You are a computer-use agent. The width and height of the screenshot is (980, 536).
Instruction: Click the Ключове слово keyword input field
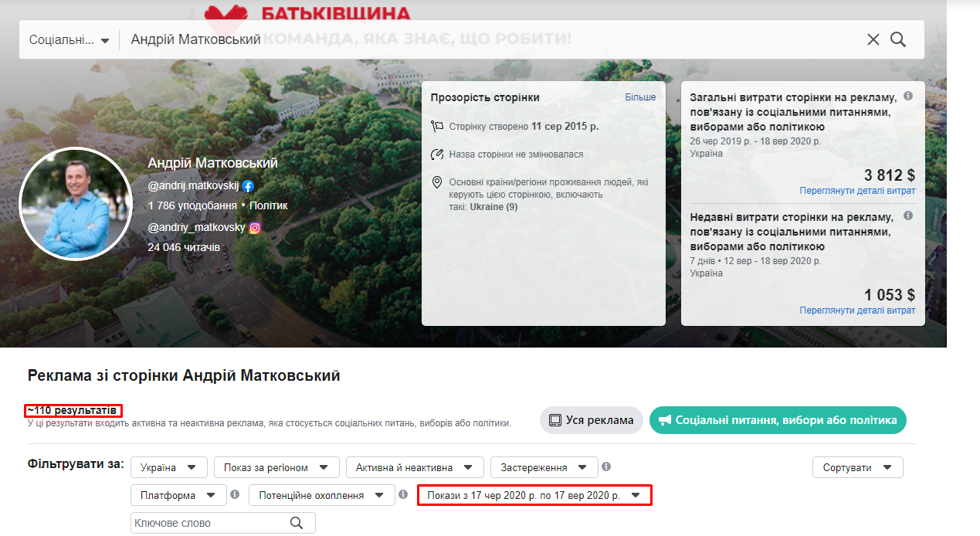pyautogui.click(x=223, y=523)
